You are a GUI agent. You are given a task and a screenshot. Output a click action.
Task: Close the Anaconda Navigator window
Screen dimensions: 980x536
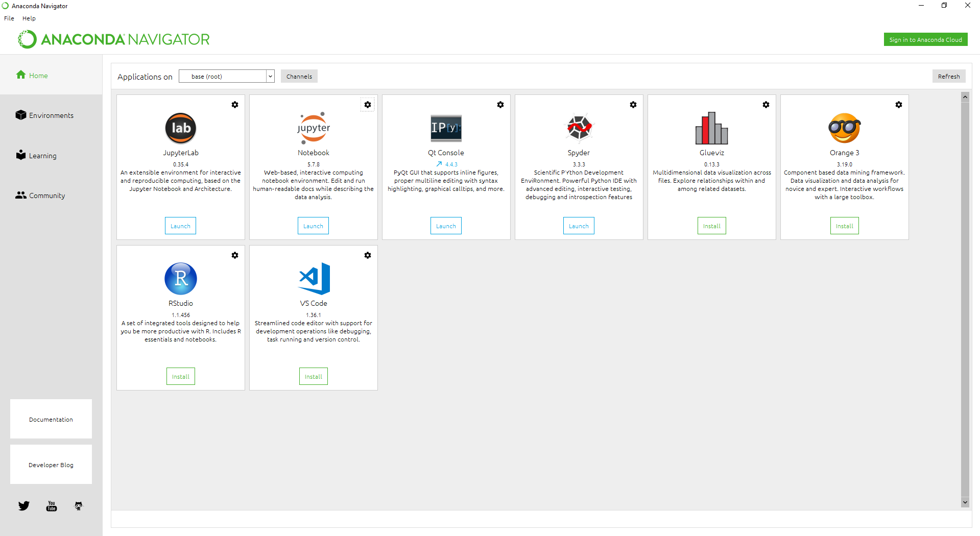[x=968, y=6]
